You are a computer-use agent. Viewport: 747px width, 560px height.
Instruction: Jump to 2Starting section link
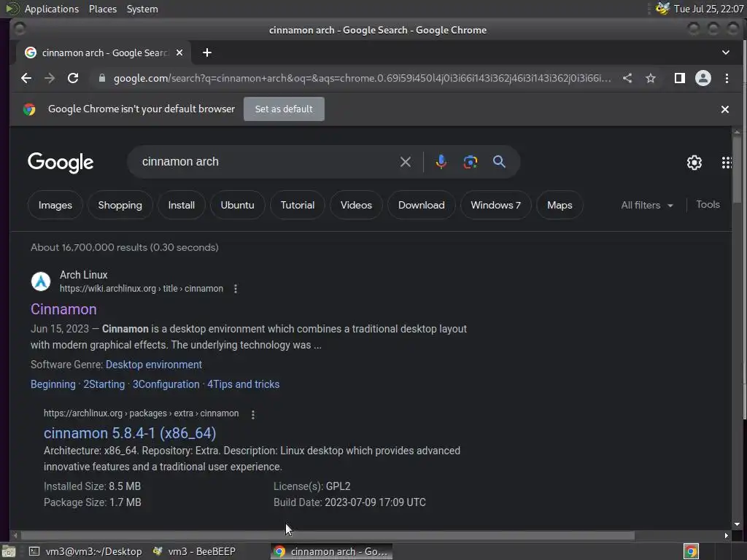(104, 384)
